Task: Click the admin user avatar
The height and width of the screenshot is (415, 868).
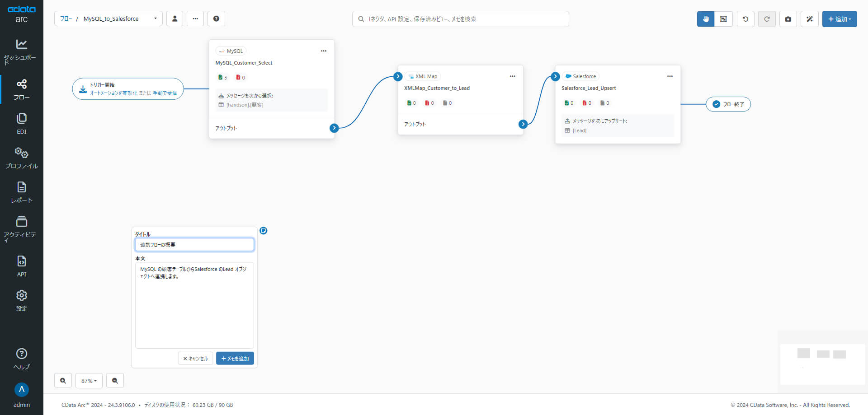Action: (21, 390)
